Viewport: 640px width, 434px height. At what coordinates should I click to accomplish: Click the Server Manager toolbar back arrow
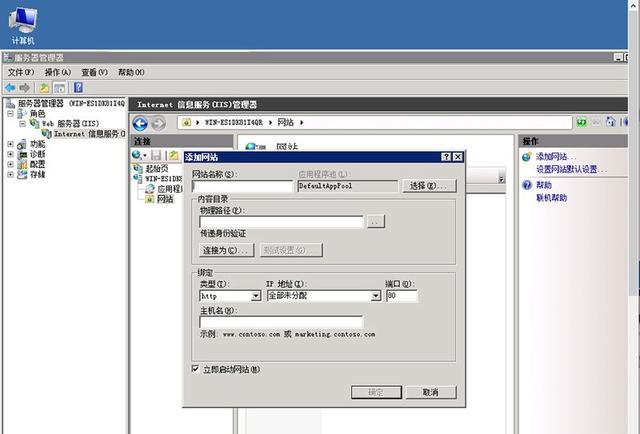pos(10,87)
